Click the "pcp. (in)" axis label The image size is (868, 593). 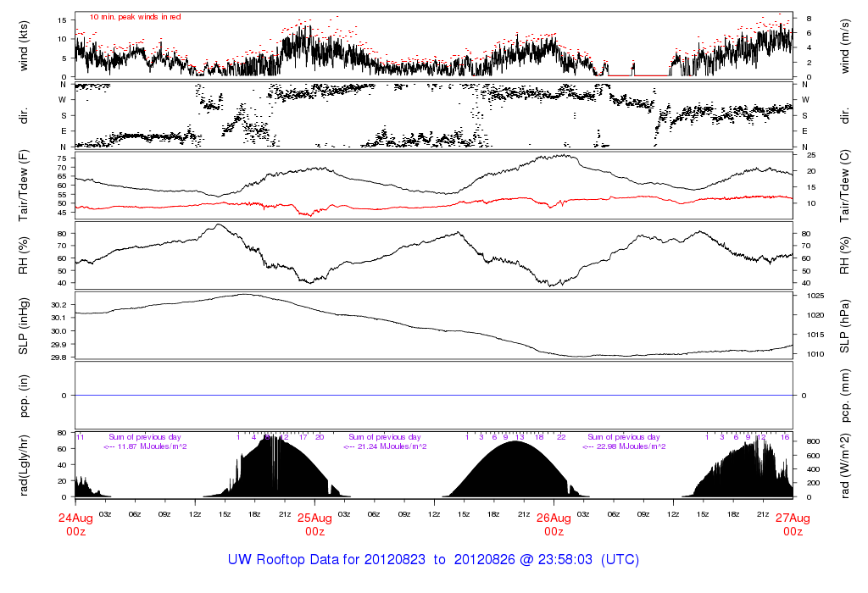[25, 396]
